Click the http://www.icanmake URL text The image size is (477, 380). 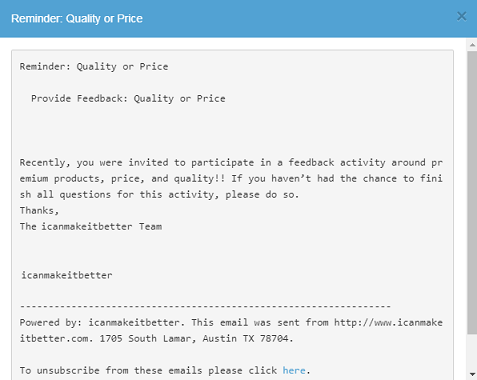pos(388,322)
